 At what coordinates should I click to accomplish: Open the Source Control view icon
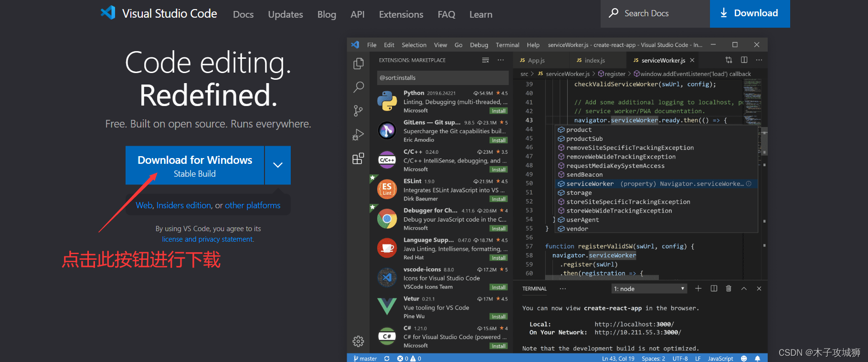point(358,111)
